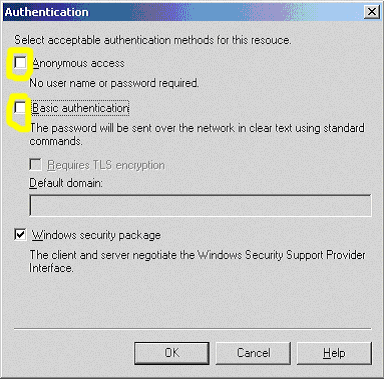Click the Security Support Provider Interface description
Viewport: 384px width, 379px height.
(x=197, y=261)
